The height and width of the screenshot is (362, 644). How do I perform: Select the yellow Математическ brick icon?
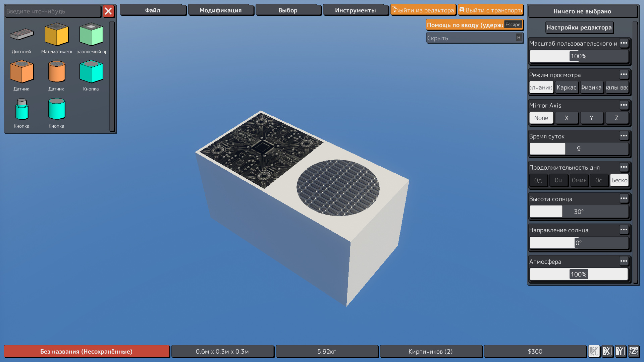(x=56, y=35)
